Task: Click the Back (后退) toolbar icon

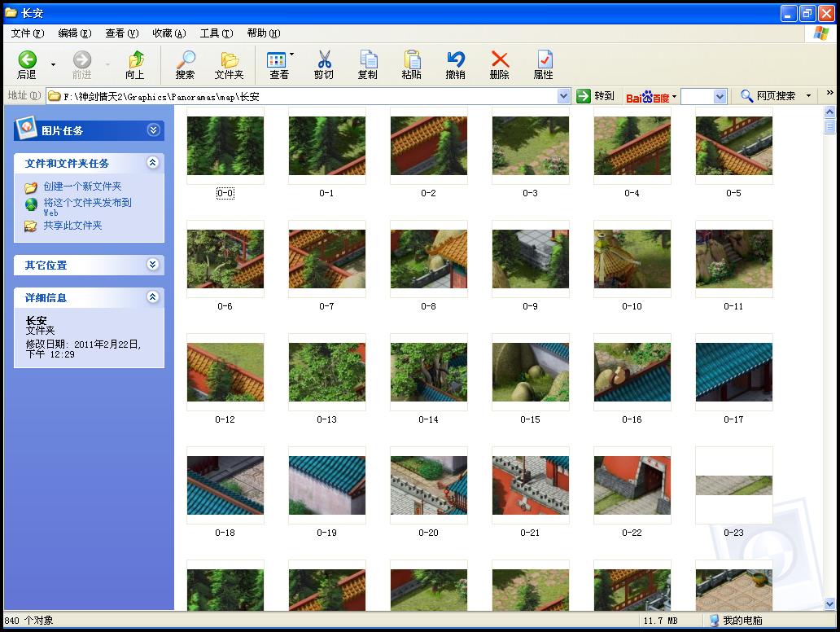Action: tap(28, 59)
